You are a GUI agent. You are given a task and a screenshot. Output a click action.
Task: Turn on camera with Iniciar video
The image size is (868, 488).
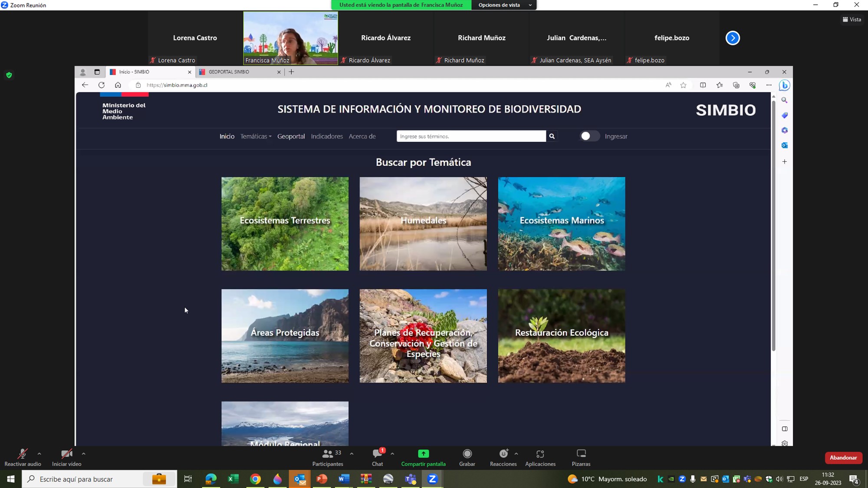[66, 454]
